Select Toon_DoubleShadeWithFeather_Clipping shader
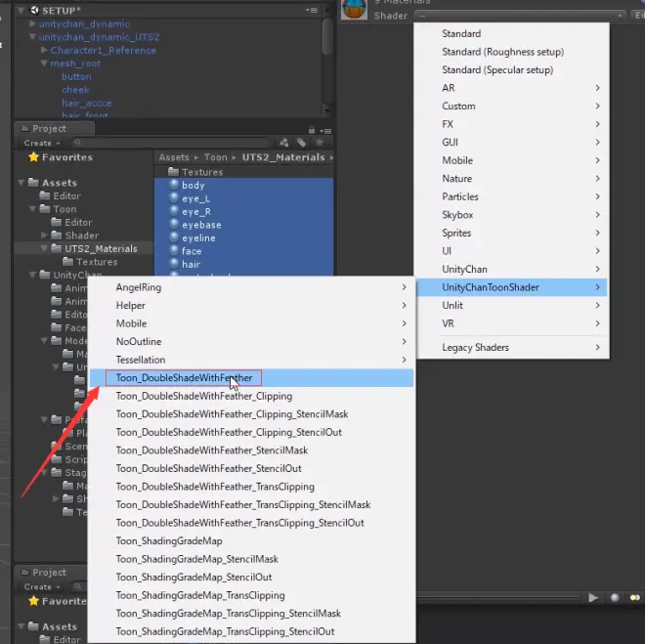This screenshot has width=645, height=644. 251,396
